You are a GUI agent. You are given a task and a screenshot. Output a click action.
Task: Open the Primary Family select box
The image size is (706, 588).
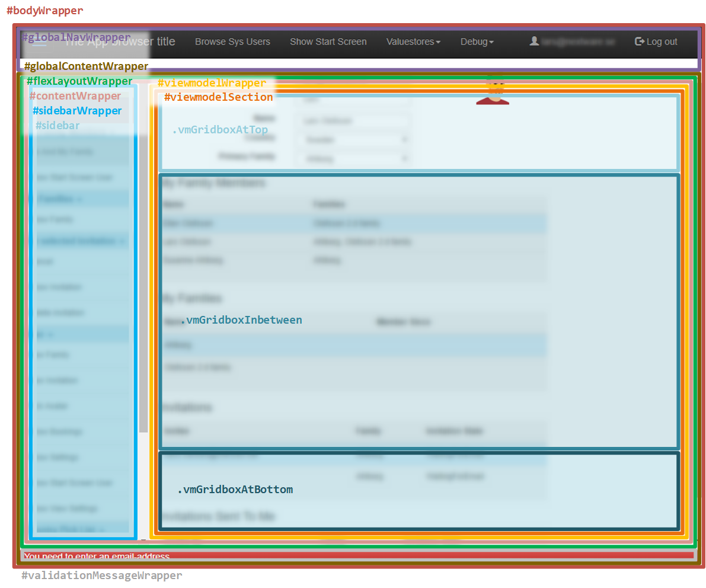[355, 159]
